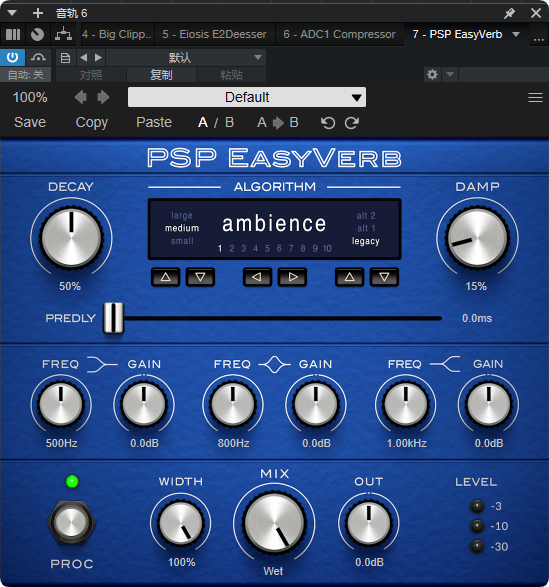Click the round knob macro controls icon
This screenshot has height=587, width=549.
37,34
